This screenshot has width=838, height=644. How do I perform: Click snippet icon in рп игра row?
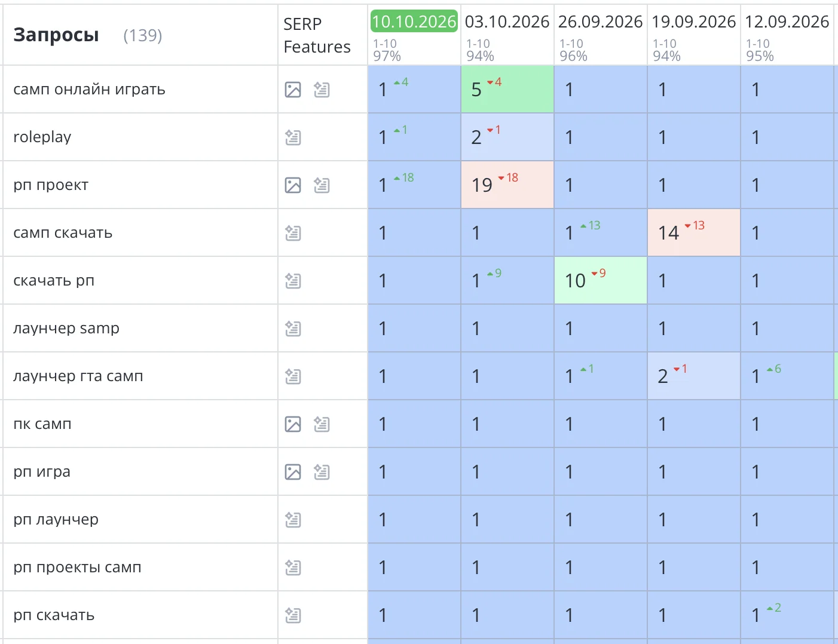(322, 472)
